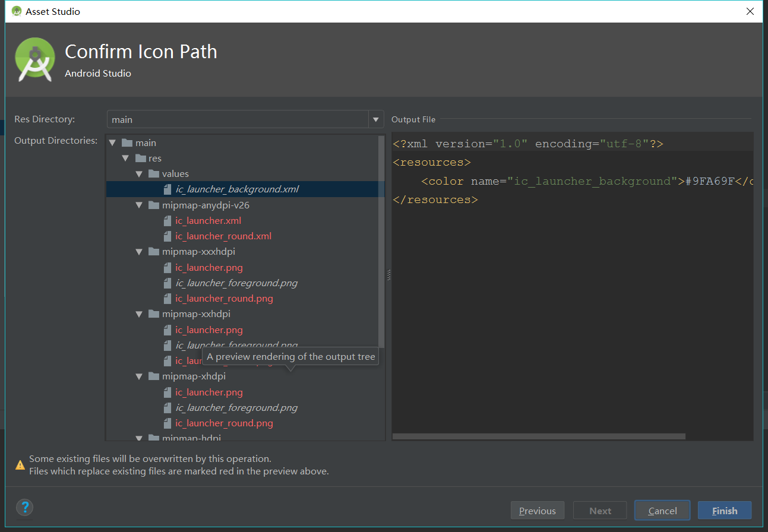Viewport: 768px width, 532px height.
Task: Select ic_launcher.png under mipmap-xhdpi
Action: 209,392
